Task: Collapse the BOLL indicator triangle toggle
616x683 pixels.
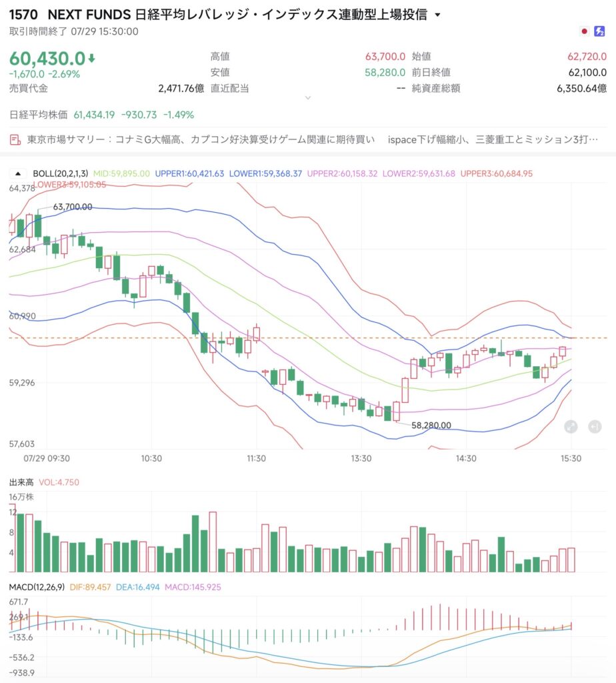Action: point(18,173)
